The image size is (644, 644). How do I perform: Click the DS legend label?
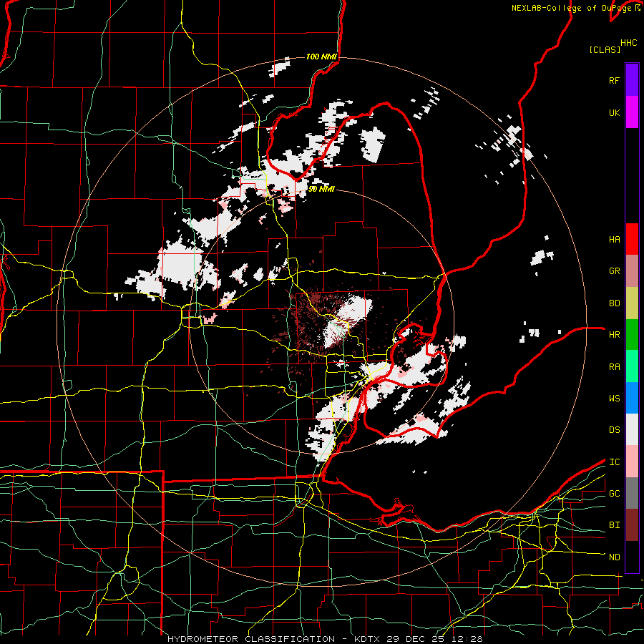[x=614, y=430]
